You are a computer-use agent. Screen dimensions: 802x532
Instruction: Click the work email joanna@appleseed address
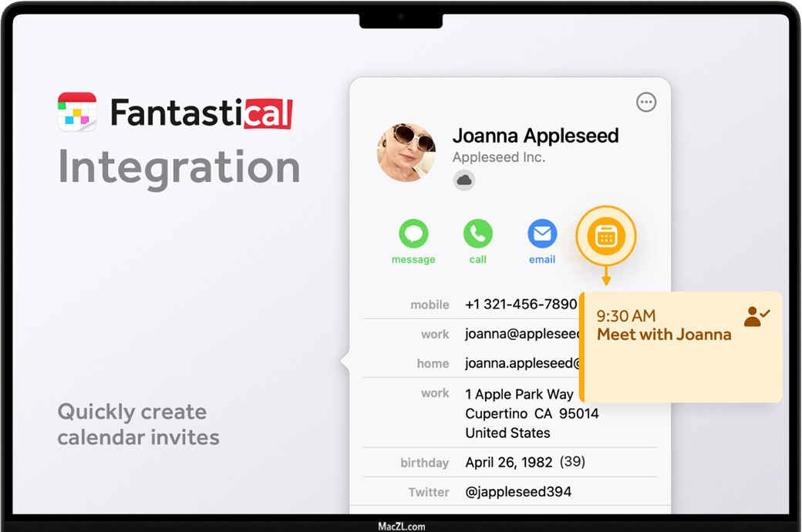[x=522, y=334]
